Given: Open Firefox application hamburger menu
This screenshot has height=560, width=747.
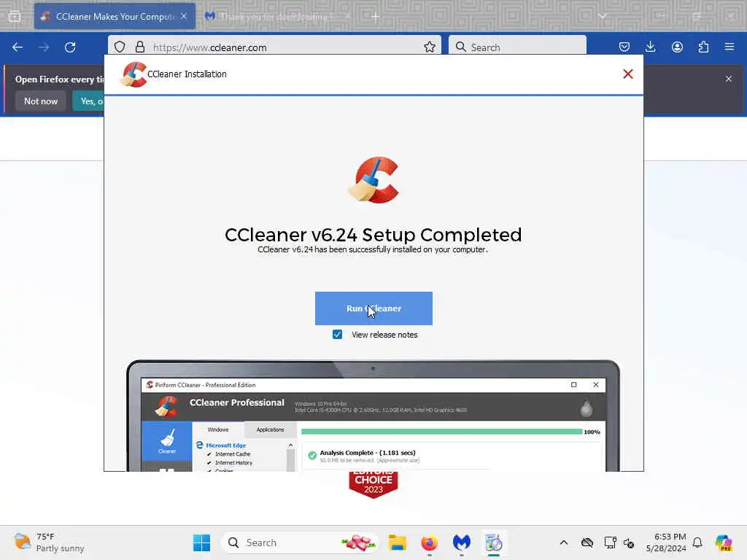Looking at the screenshot, I should 729,47.
